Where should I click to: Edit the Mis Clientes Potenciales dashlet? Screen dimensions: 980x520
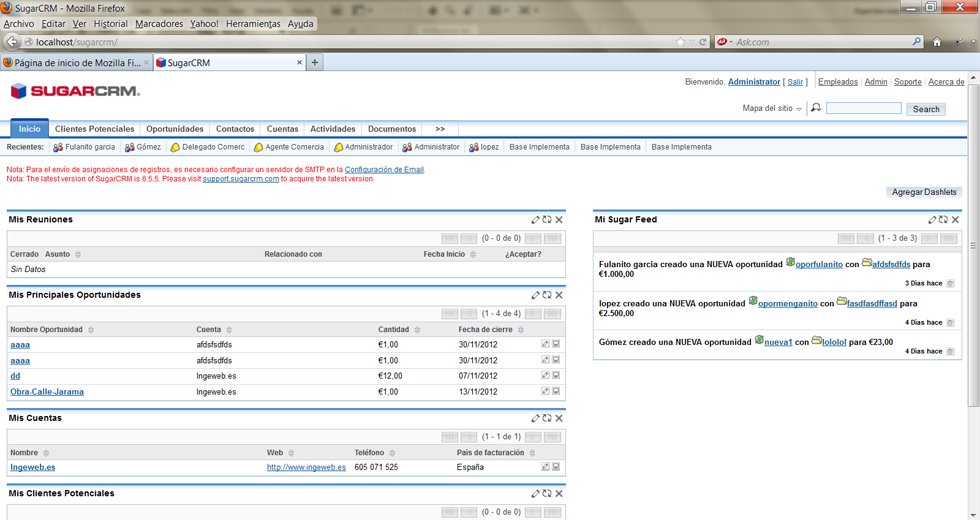point(536,493)
